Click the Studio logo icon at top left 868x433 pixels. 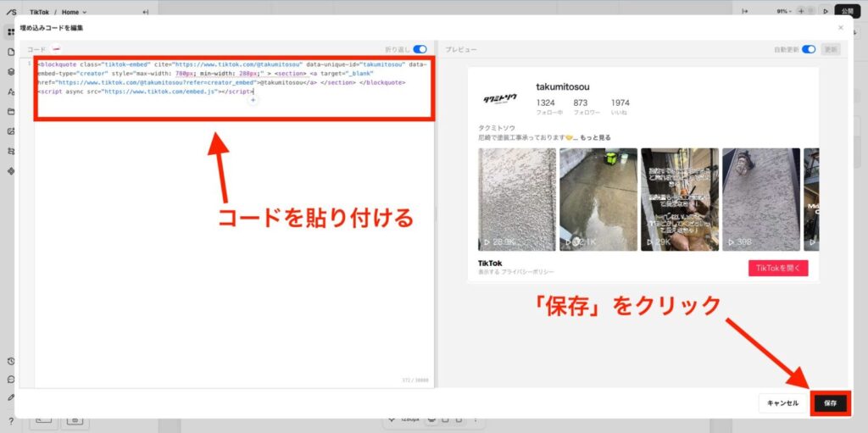10,11
